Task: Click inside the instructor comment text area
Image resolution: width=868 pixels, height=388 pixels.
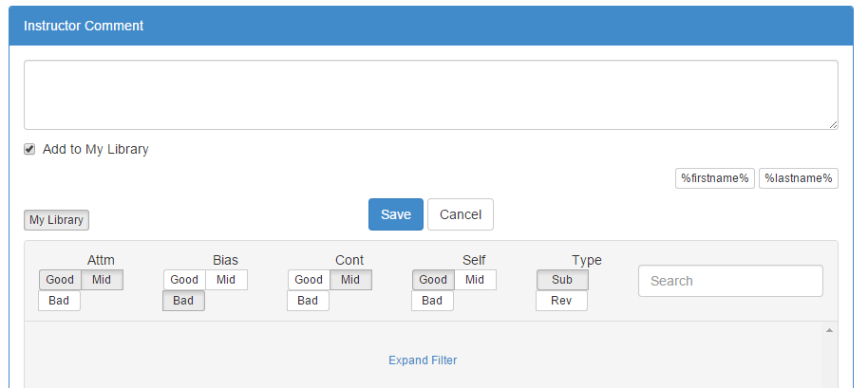Action: pos(430,95)
